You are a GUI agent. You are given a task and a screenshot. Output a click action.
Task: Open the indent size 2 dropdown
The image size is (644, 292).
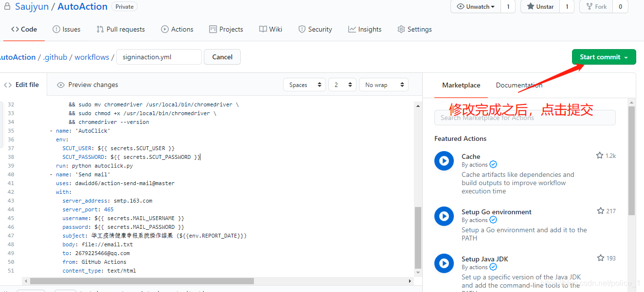pyautogui.click(x=342, y=85)
